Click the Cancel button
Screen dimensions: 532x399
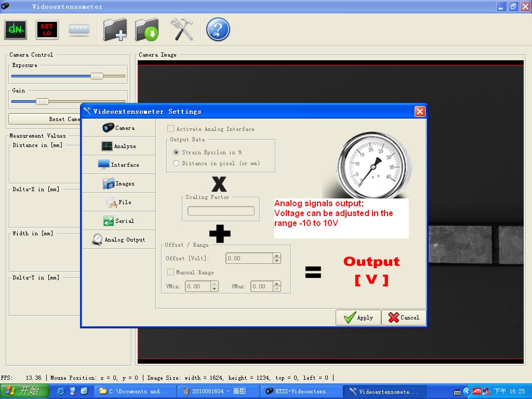(404, 317)
